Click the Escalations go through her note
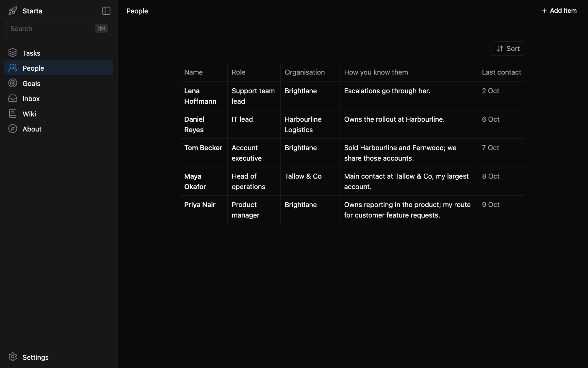The height and width of the screenshot is (368, 588). tap(387, 91)
